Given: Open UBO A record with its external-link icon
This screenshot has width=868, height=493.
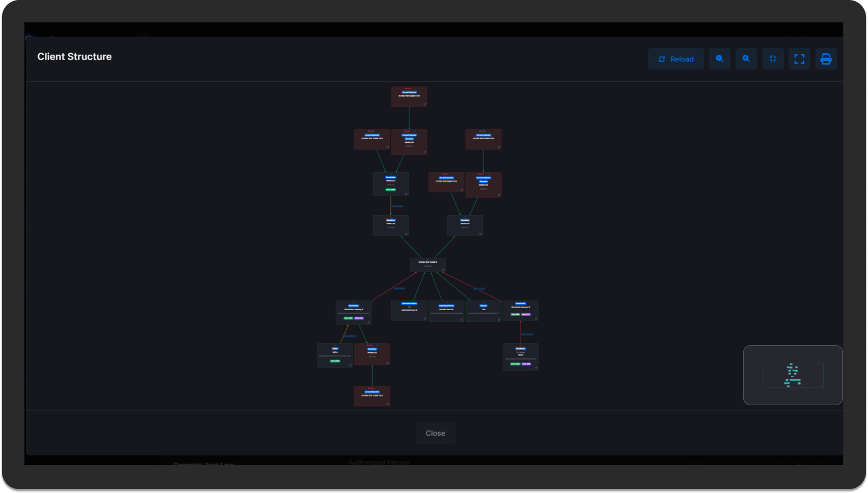Looking at the screenshot, I should [350, 365].
